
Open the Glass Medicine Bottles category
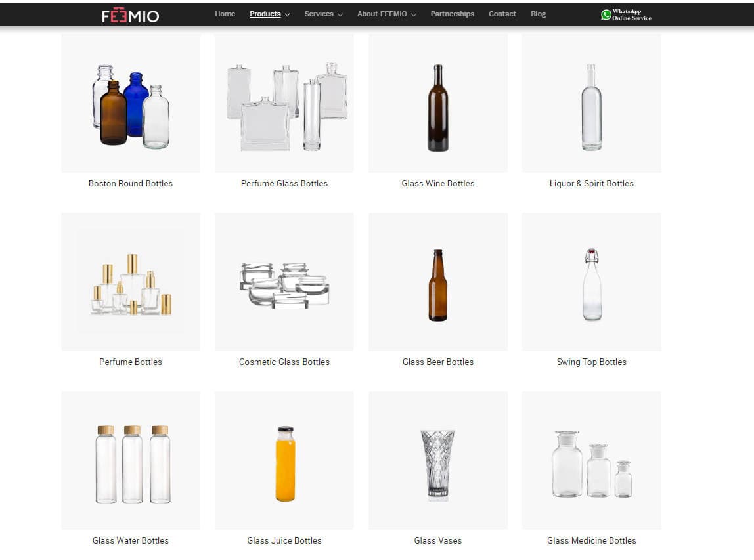(x=591, y=540)
